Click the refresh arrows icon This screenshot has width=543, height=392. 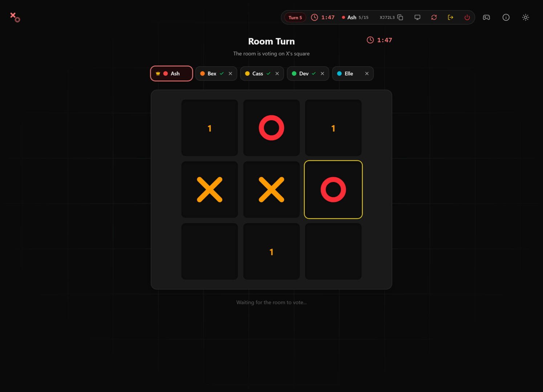click(434, 17)
